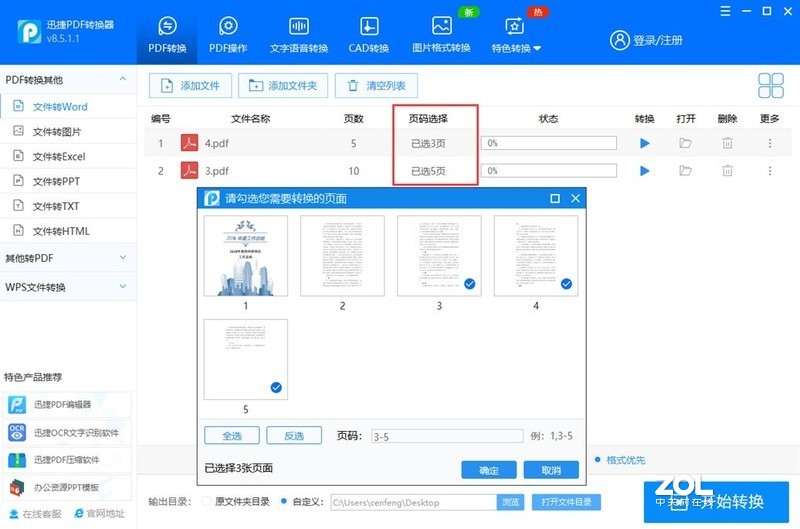Click the 添加文件夹 button

click(283, 85)
